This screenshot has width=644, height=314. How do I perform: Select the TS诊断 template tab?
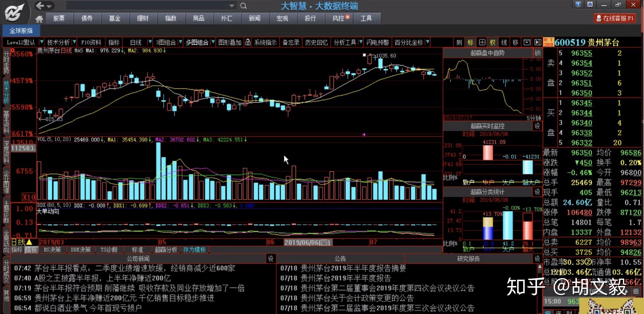point(109,250)
